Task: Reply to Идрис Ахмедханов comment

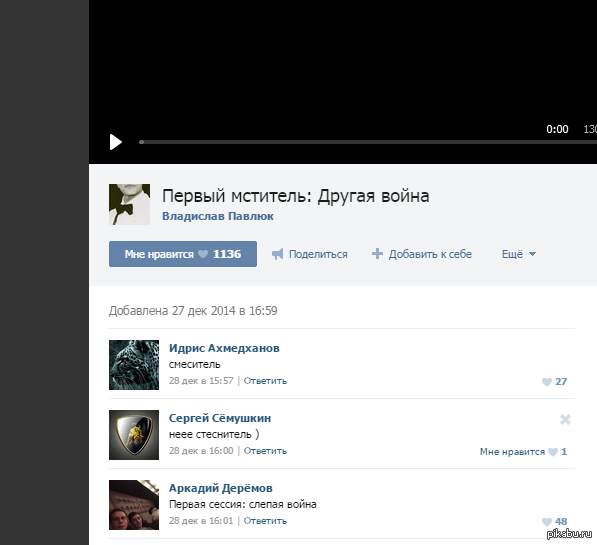Action: (265, 381)
